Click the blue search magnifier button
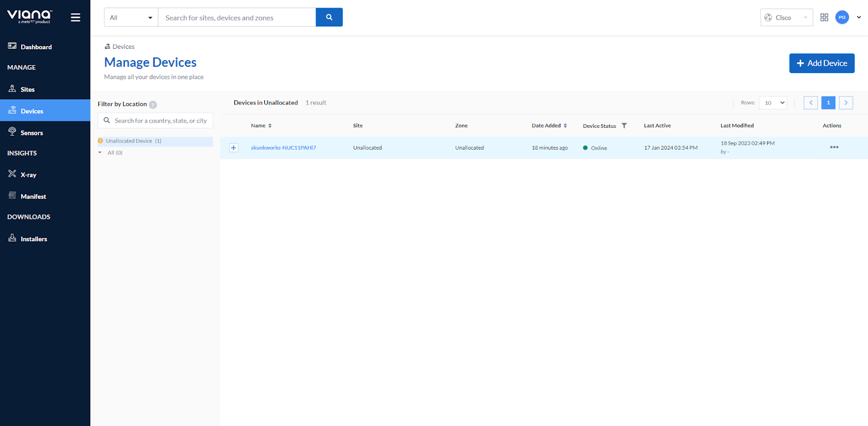Screen dimensions: 868x426 point(329,17)
